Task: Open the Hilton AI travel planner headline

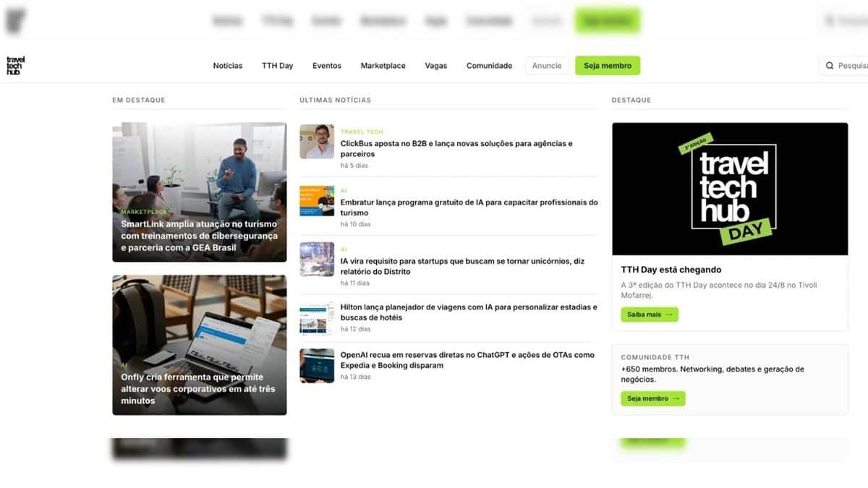Action: [x=469, y=312]
